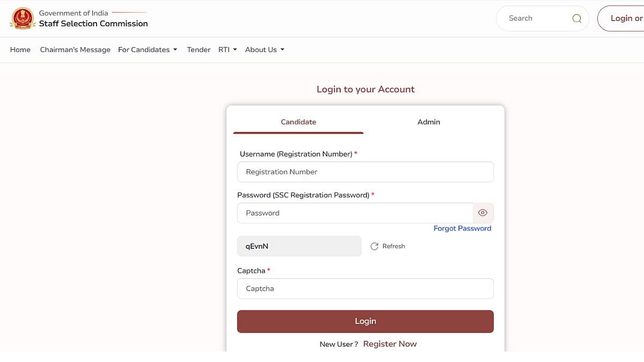The image size is (644, 362).
Task: Click the Forgot Password link
Action: click(462, 228)
